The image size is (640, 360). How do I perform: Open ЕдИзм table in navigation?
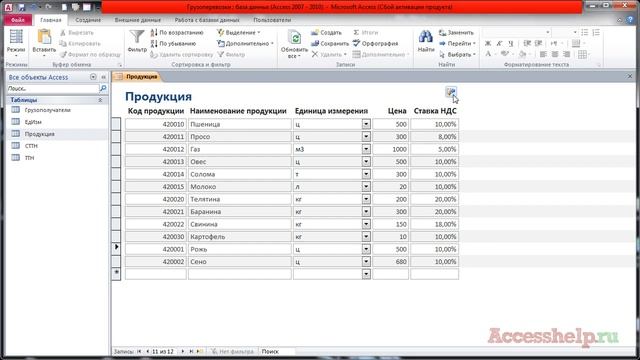(33, 122)
